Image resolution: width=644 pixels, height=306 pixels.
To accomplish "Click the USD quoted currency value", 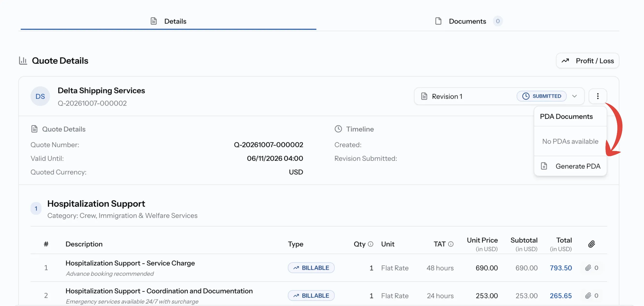I will 296,172.
